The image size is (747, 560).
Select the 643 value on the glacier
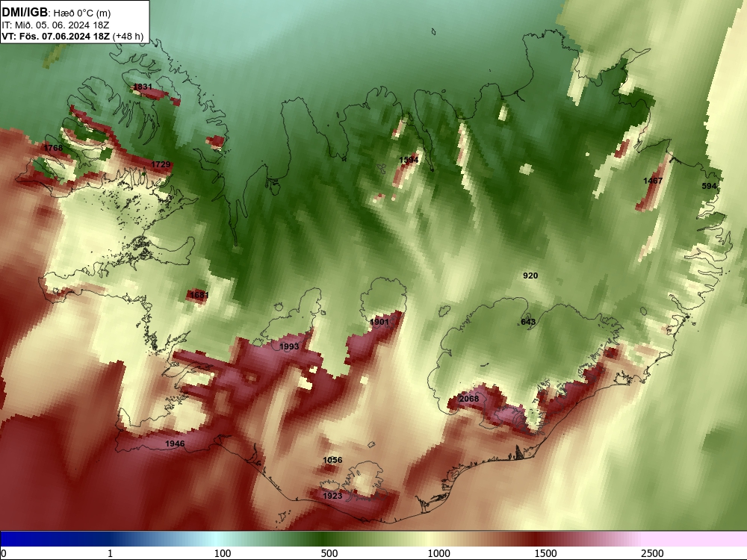click(x=528, y=321)
